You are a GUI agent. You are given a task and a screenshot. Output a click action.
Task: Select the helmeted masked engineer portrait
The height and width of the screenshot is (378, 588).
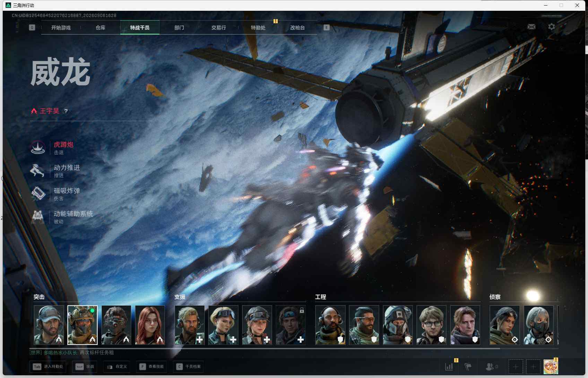(398, 325)
